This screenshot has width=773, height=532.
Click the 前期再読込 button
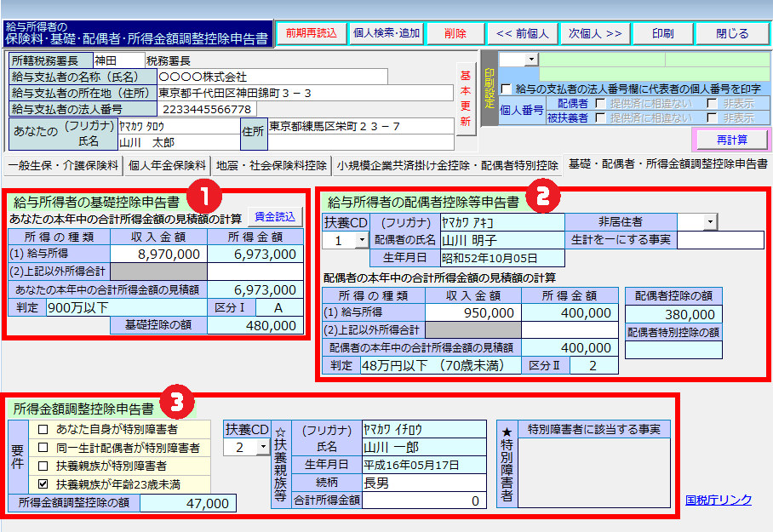click(312, 33)
